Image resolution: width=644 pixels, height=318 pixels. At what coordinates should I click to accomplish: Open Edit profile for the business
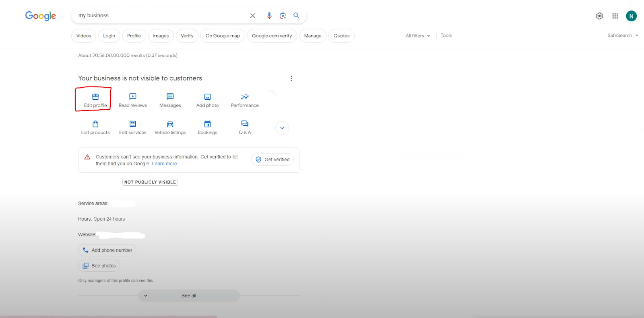pos(95,101)
